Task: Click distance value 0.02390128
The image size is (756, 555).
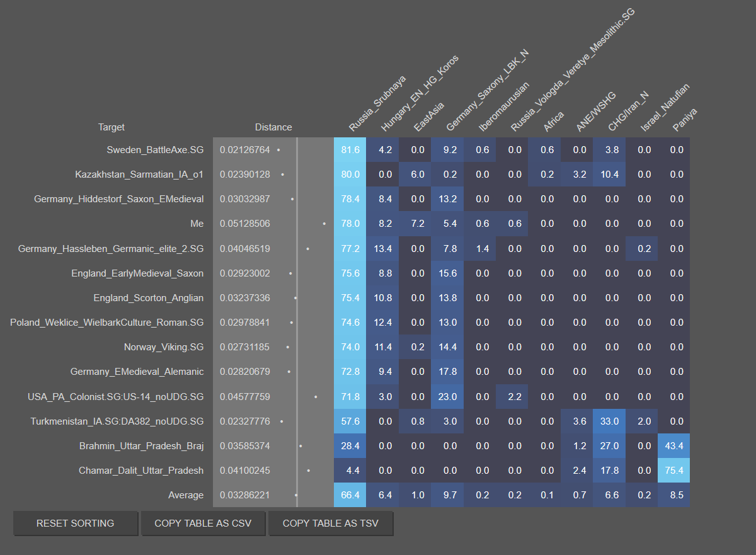Action: (244, 175)
